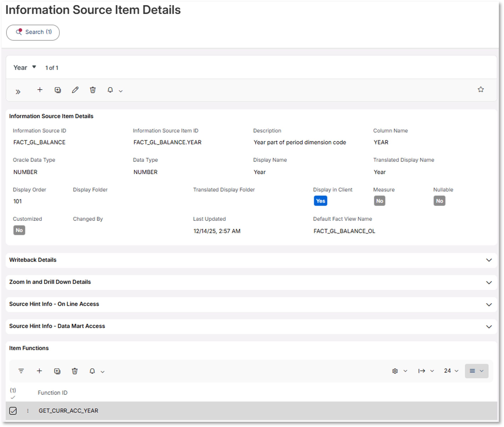Image resolution: width=504 pixels, height=427 pixels.
Task: Click the FACT_GL_BALANCE_OL fact view name
Action: 344,231
